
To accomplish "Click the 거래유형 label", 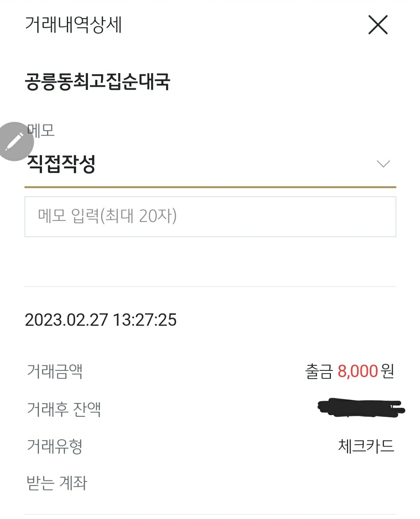I will click(x=54, y=446).
